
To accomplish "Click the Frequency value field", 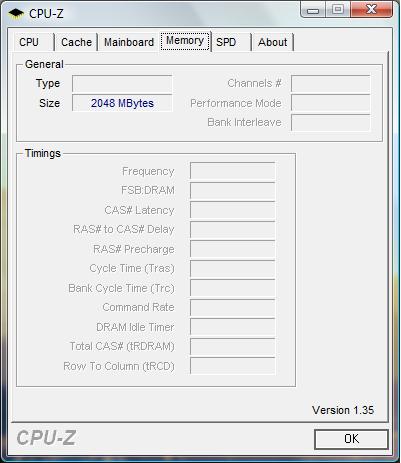I will pyautogui.click(x=232, y=171).
